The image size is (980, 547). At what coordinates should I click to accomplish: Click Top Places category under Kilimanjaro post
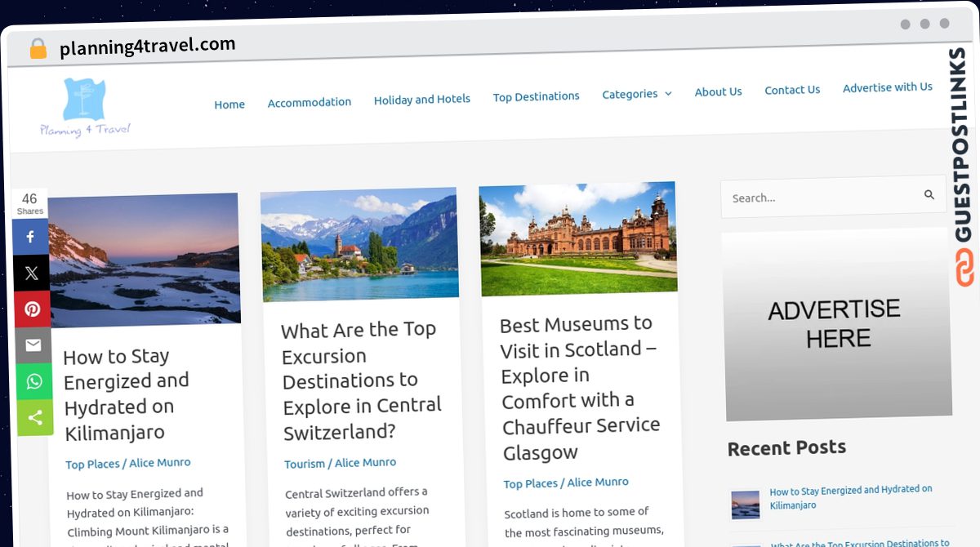click(x=92, y=464)
